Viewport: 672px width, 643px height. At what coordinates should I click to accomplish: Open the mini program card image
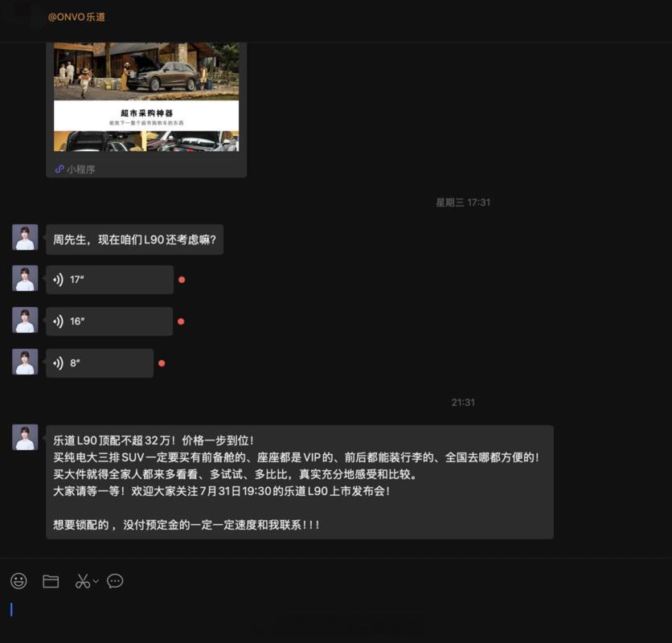tap(146, 97)
